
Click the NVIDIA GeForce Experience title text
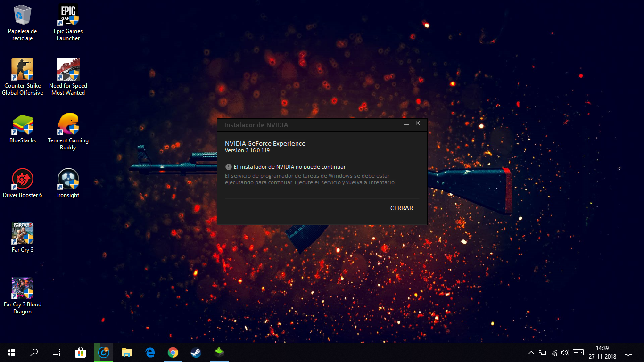click(x=265, y=143)
